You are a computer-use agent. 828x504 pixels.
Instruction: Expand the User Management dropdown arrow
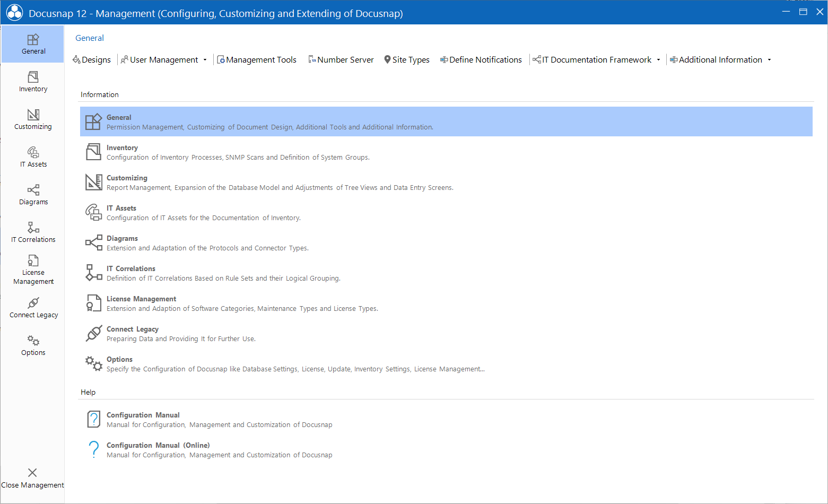click(x=205, y=60)
